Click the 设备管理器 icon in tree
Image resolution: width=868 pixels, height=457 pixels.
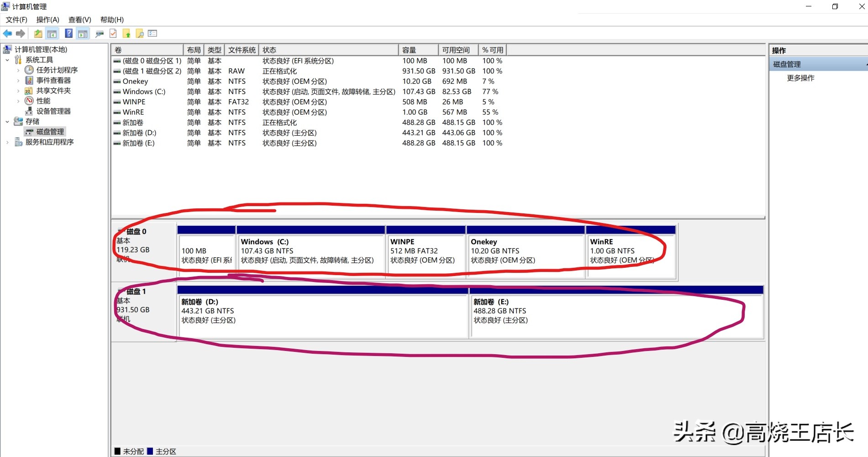pyautogui.click(x=29, y=111)
